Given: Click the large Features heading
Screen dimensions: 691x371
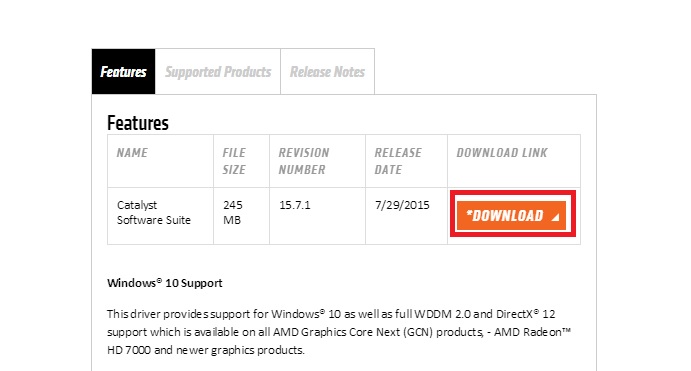Looking at the screenshot, I should pyautogui.click(x=138, y=123).
